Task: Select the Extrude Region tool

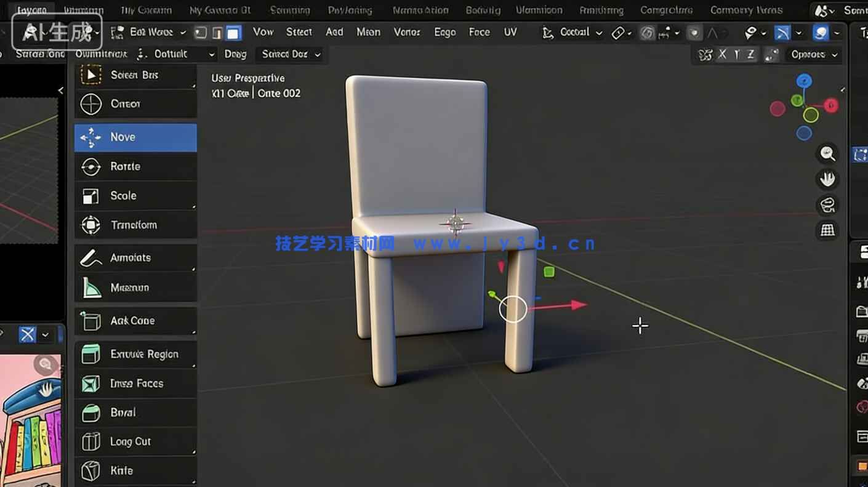Action: 135,354
